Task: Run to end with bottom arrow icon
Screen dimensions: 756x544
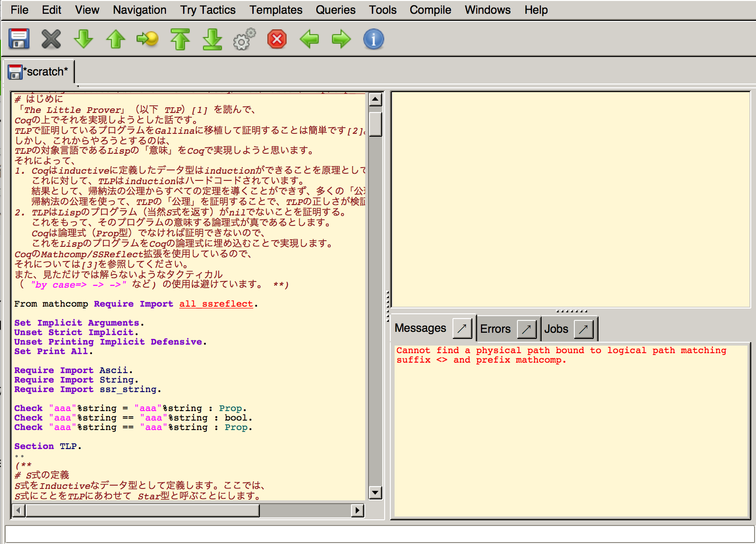Action: coord(212,39)
